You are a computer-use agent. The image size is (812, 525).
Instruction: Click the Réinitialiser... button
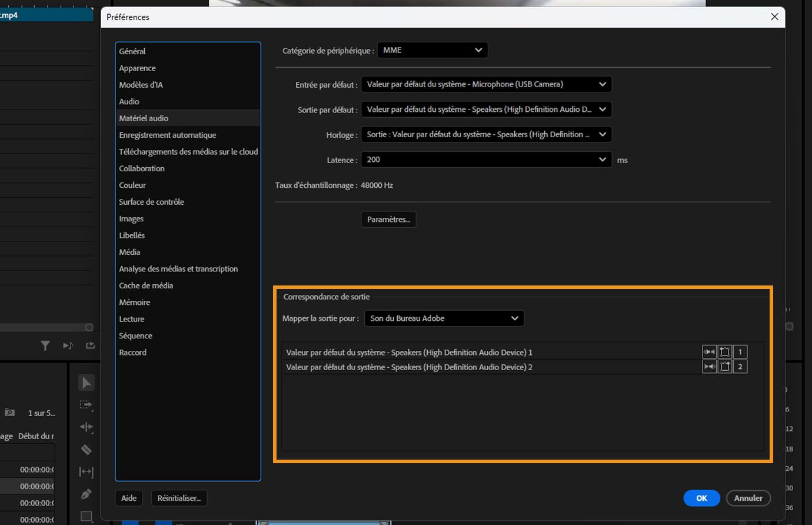(179, 498)
